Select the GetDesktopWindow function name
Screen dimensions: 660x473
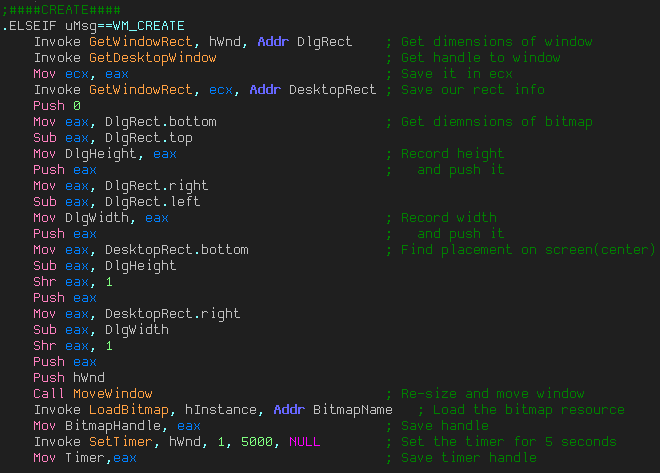pyautogui.click(x=153, y=58)
